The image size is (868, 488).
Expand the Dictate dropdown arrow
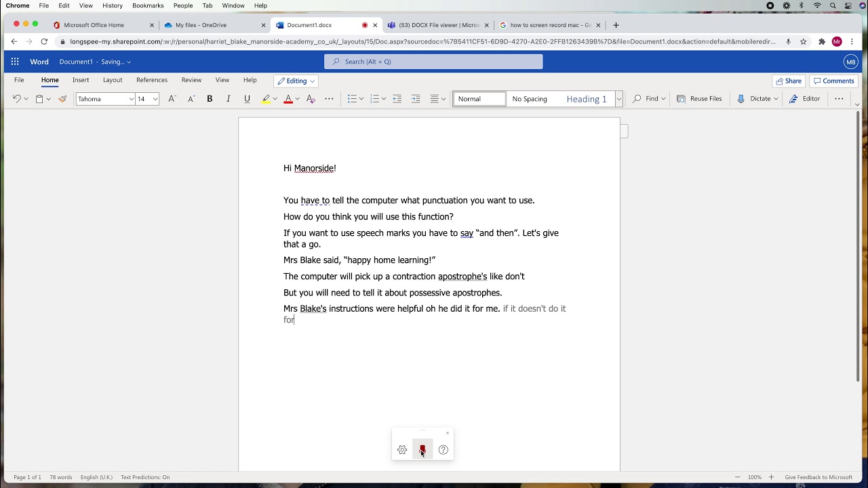tap(776, 99)
